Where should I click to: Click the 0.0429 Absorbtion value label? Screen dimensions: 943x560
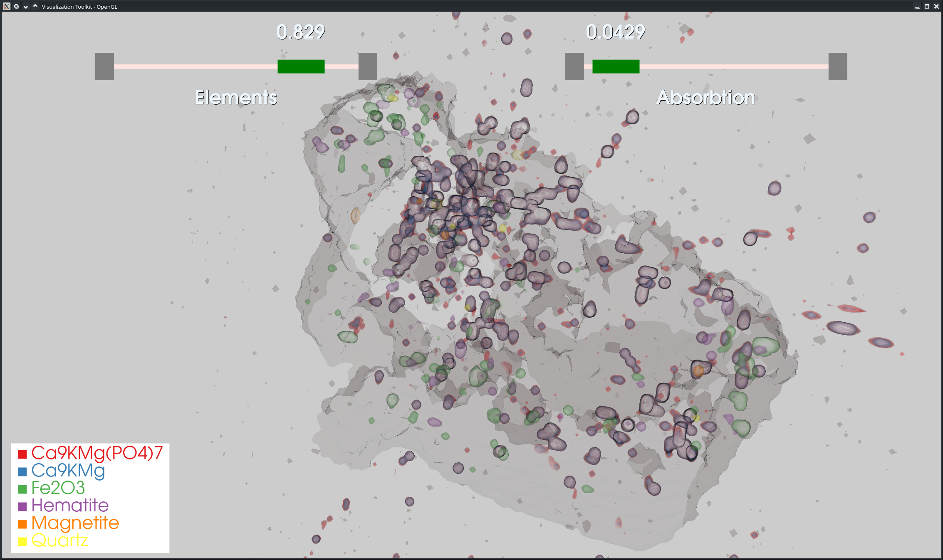pyautogui.click(x=616, y=32)
